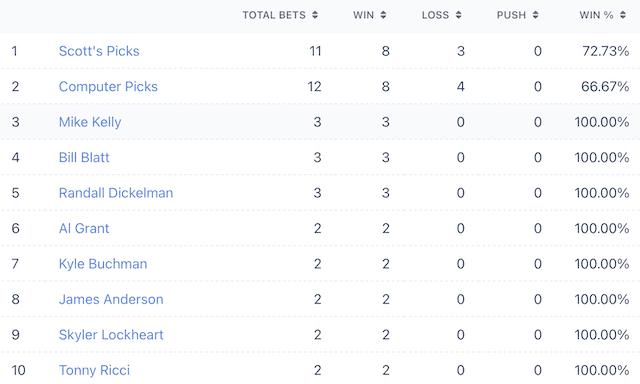Open Bill Blatt's profile
640x384 pixels.
[84, 158]
